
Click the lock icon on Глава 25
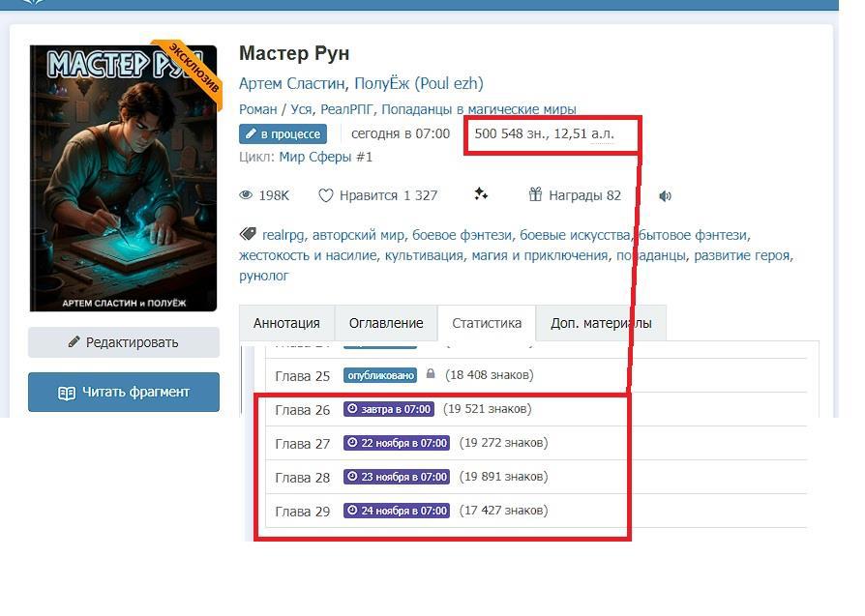point(431,374)
